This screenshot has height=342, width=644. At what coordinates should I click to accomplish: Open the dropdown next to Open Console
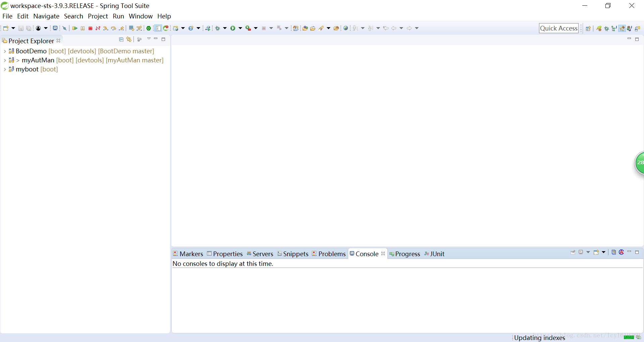603,252
